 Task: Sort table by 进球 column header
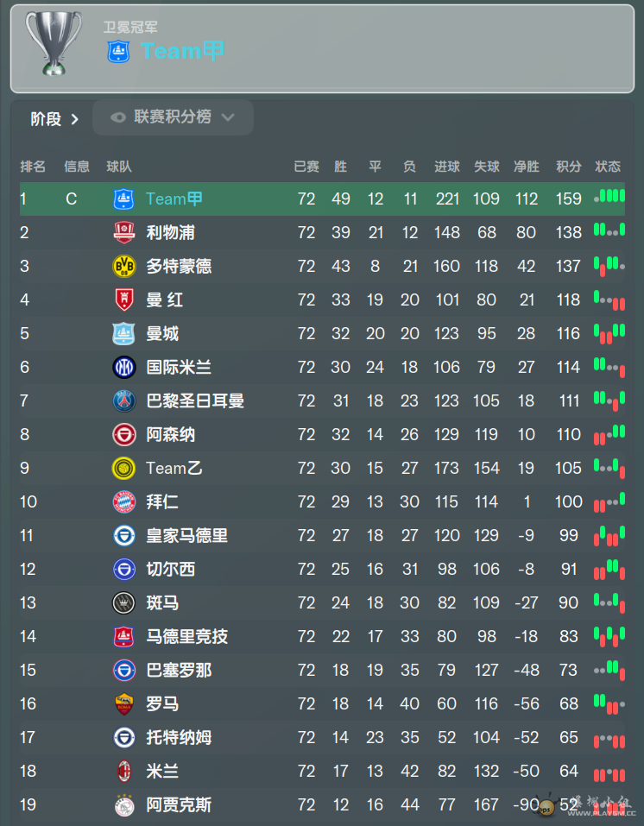click(447, 167)
